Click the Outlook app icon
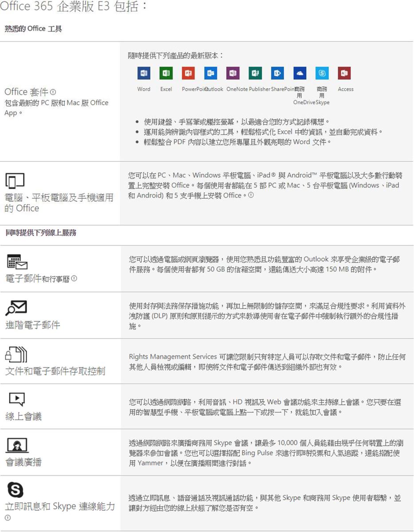This screenshot has width=414, height=532. pyautogui.click(x=210, y=73)
